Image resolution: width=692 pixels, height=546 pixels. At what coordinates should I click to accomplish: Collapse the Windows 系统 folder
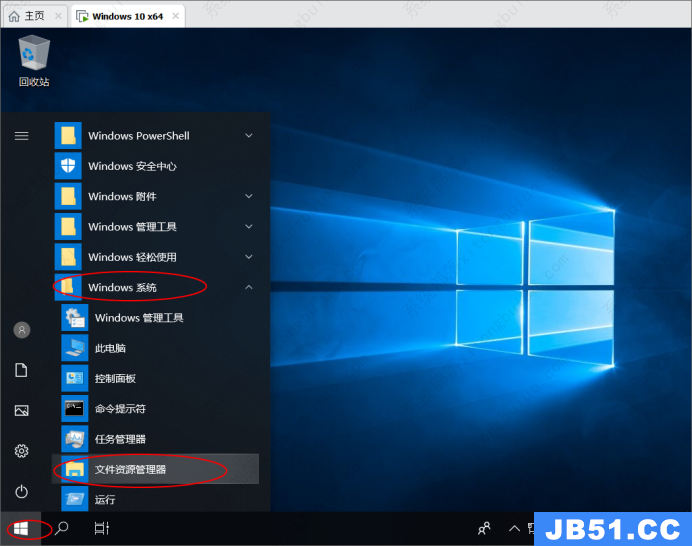[249, 288]
